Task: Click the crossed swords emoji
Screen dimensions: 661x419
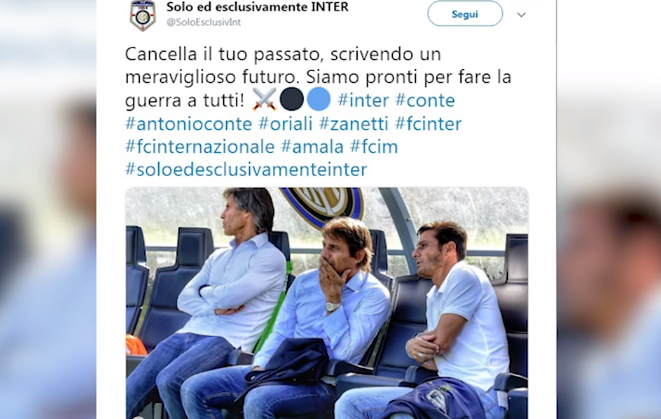Action: [264, 99]
